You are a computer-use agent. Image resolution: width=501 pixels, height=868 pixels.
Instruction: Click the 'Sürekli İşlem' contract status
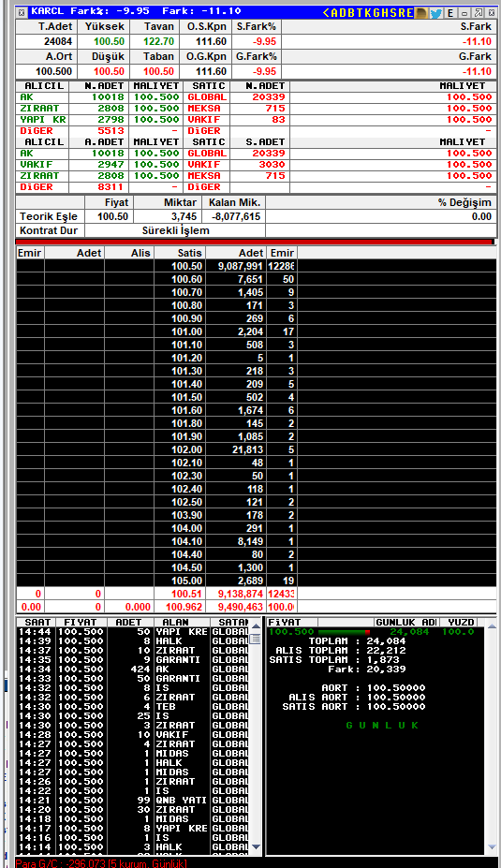175,230
